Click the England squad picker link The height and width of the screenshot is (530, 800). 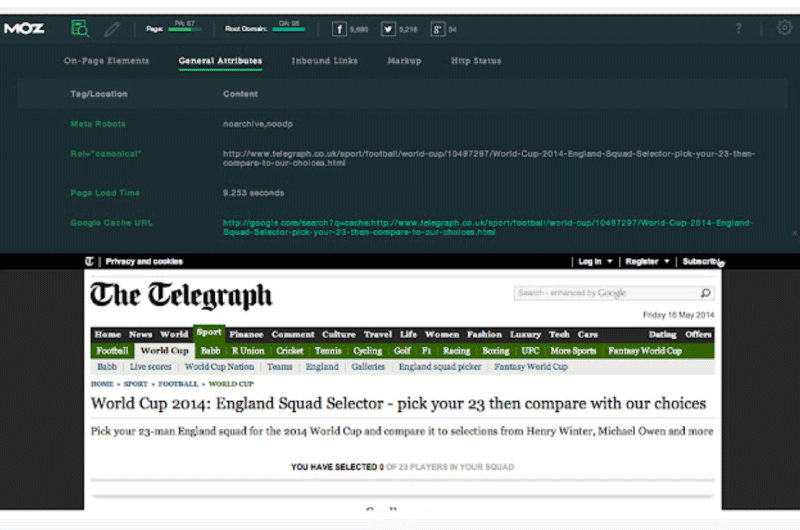coord(440,367)
